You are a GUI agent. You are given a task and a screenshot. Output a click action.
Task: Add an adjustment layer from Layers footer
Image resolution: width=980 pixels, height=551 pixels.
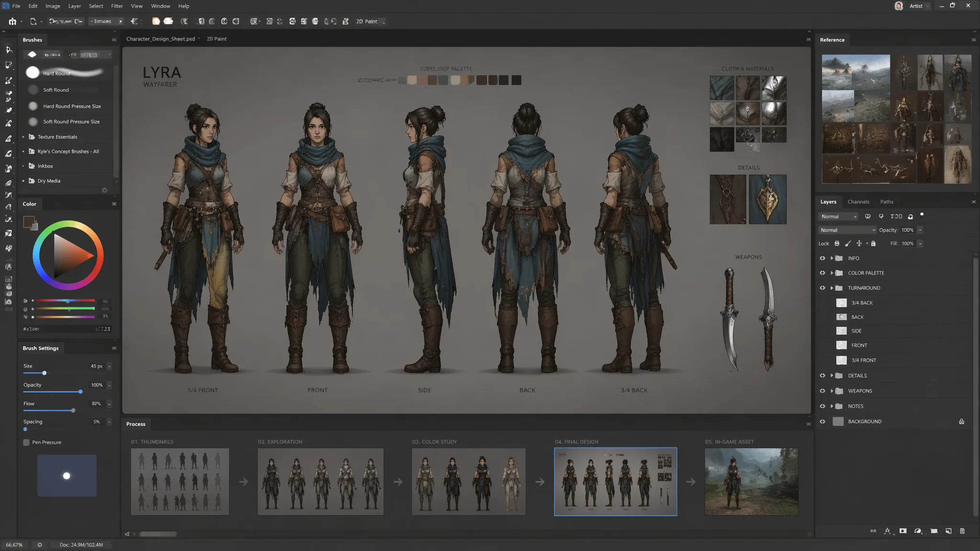[918, 531]
